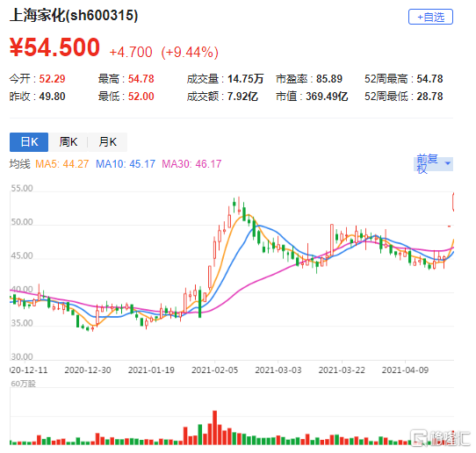Image resolution: width=476 pixels, height=453 pixels.
Task: Click the latest candlestick near 55.00
Action: pos(453,202)
